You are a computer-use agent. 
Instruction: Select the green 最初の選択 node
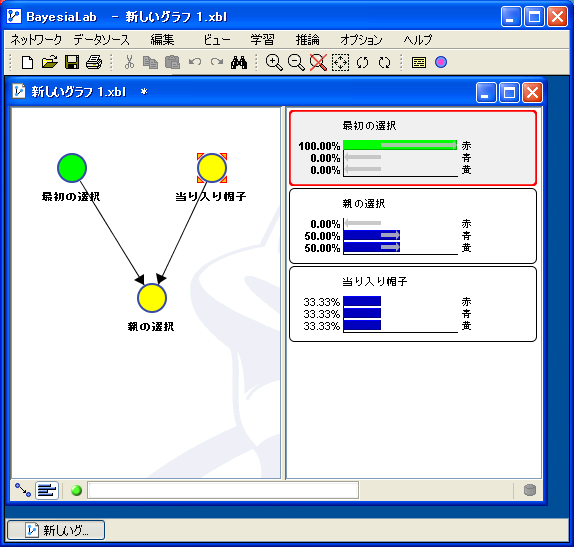point(72,168)
